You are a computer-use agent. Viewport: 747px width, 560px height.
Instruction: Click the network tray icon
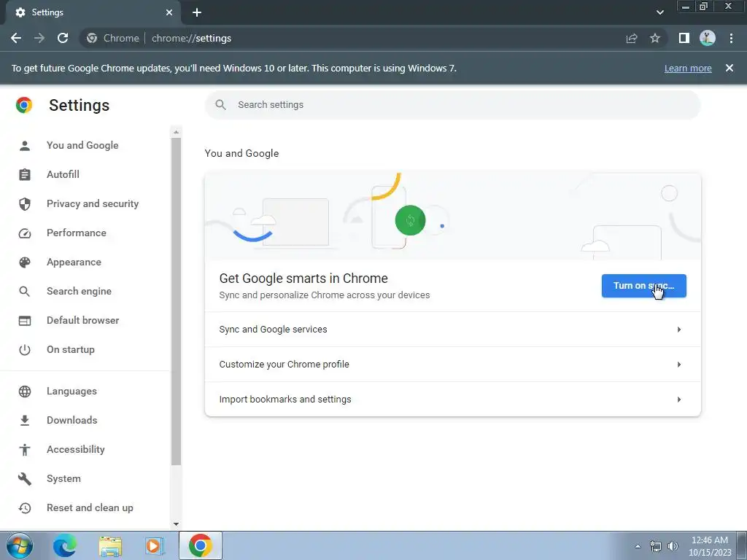pyautogui.click(x=656, y=546)
